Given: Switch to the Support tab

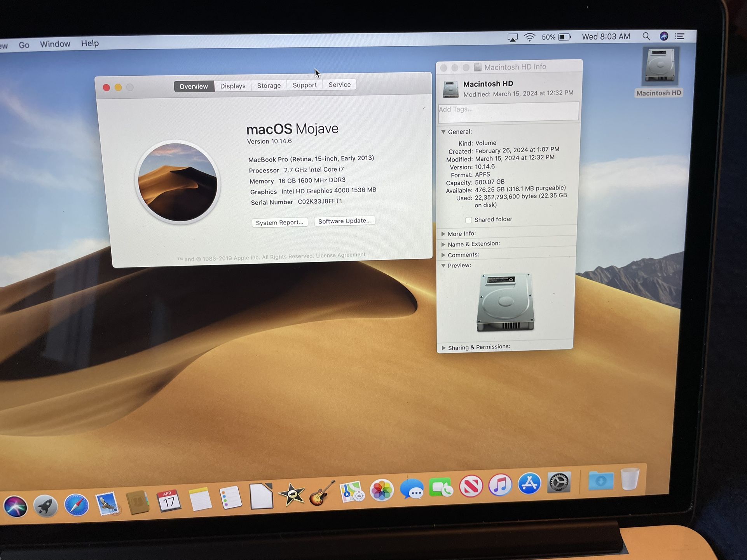Looking at the screenshot, I should pyautogui.click(x=305, y=85).
